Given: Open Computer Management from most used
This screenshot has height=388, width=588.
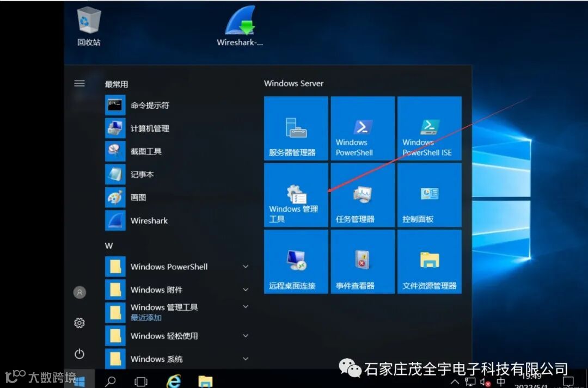Looking at the screenshot, I should (x=176, y=128).
